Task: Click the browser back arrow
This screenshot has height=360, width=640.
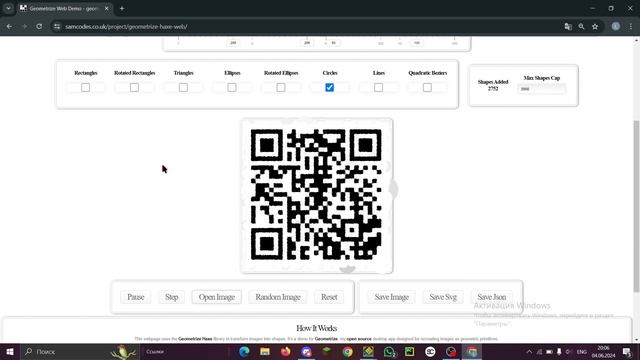Action: pos(9,27)
